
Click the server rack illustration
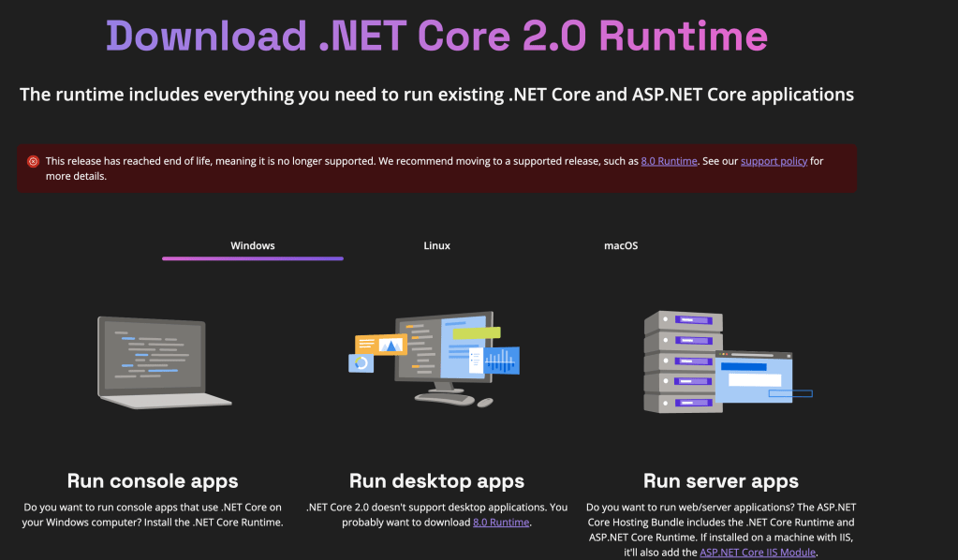[728, 362]
